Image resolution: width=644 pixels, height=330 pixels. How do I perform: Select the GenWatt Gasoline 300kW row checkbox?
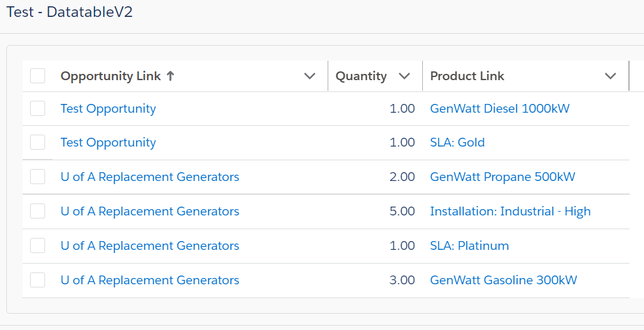pos(38,280)
